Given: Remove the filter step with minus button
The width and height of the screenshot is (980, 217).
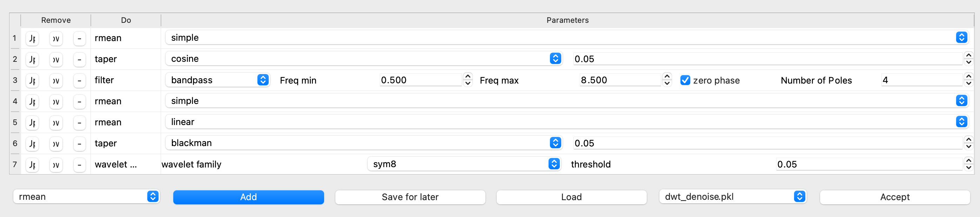Looking at the screenshot, I should [80, 81].
